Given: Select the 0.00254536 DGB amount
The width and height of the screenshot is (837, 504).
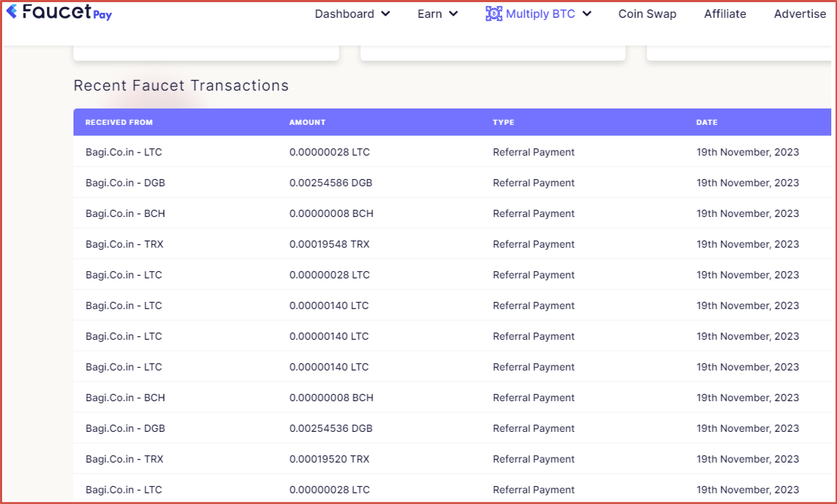Looking at the screenshot, I should click(331, 428).
